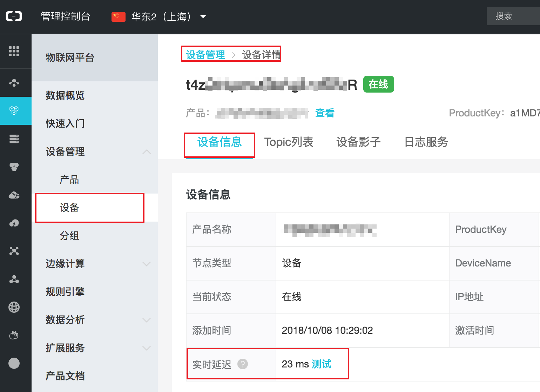Click the 激活时间 table label
540x392 pixels.
474,330
